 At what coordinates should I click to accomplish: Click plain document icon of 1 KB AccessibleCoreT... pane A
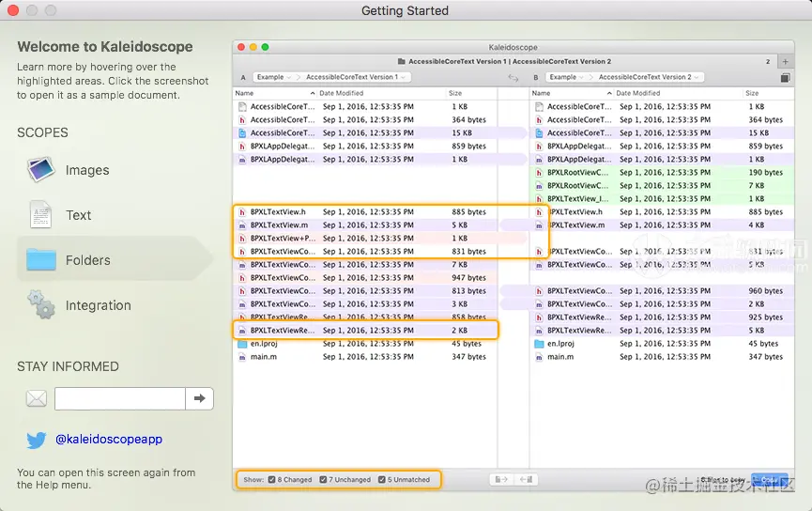point(242,107)
